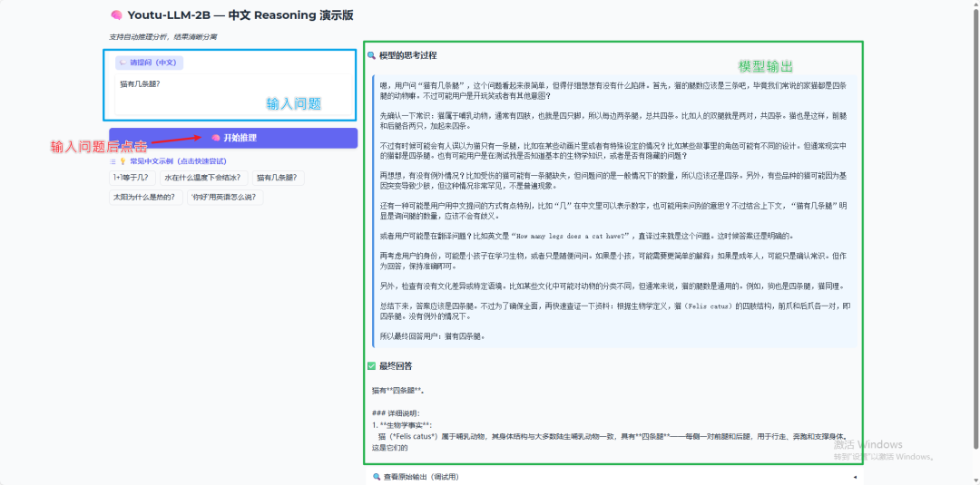Click the speech bubble icon beside 请提问

123,63
